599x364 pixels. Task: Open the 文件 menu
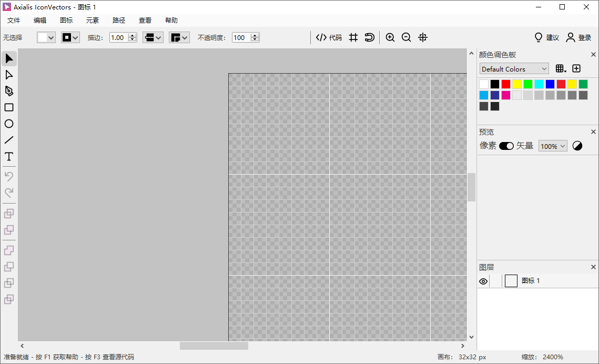(14, 21)
